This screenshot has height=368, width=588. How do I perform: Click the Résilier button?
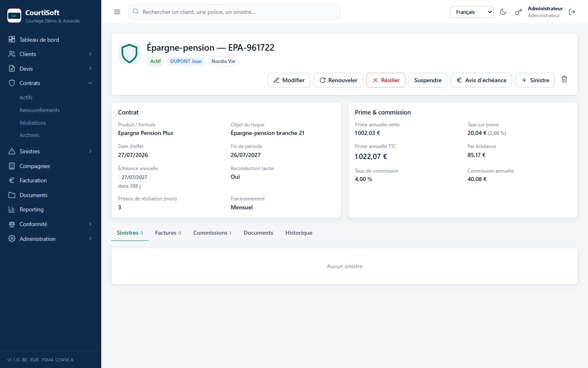(386, 80)
